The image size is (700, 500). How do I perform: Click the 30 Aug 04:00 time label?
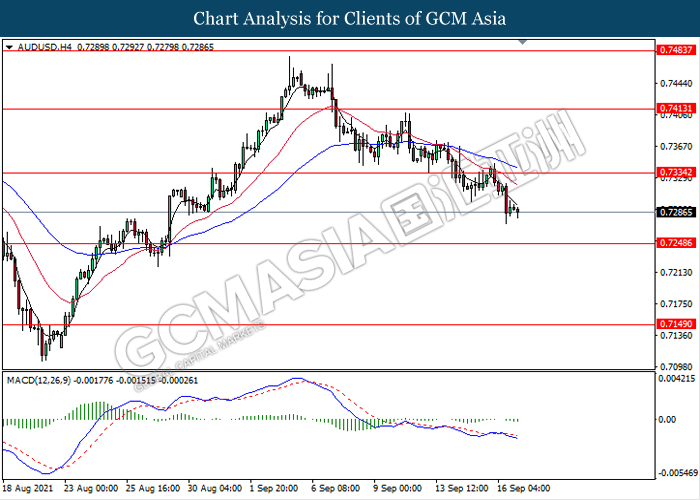coord(215,488)
